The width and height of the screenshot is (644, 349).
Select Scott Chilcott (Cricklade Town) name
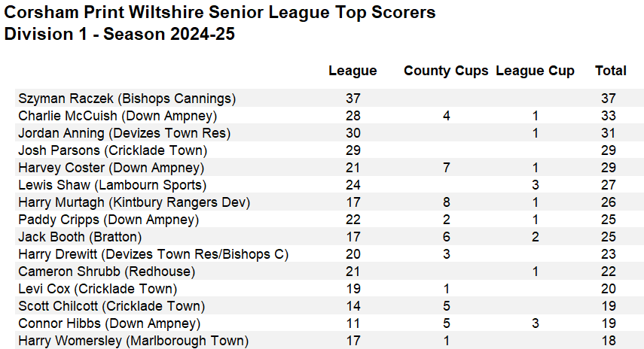click(111, 306)
